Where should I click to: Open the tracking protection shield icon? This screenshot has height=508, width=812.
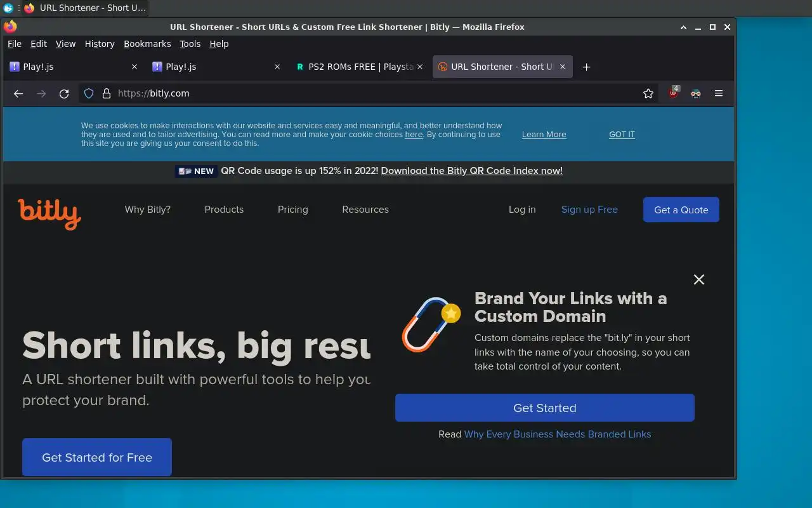pos(89,93)
